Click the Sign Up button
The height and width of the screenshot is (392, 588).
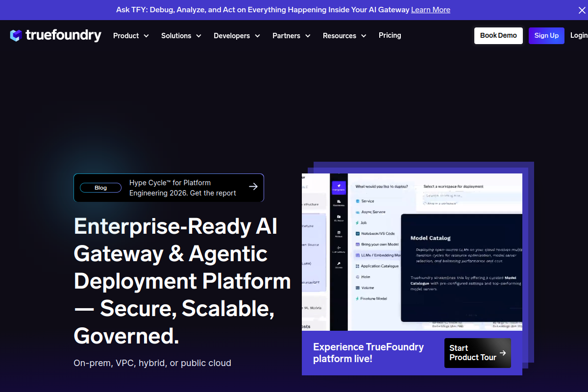tap(546, 36)
